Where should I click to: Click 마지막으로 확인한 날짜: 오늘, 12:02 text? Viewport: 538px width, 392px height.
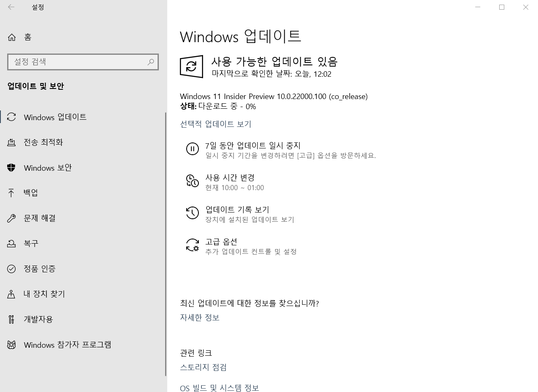[271, 74]
